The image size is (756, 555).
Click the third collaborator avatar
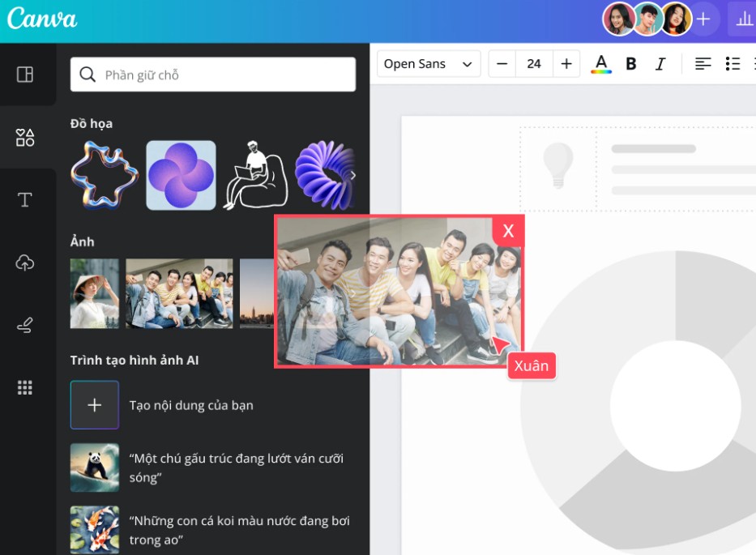pos(677,19)
